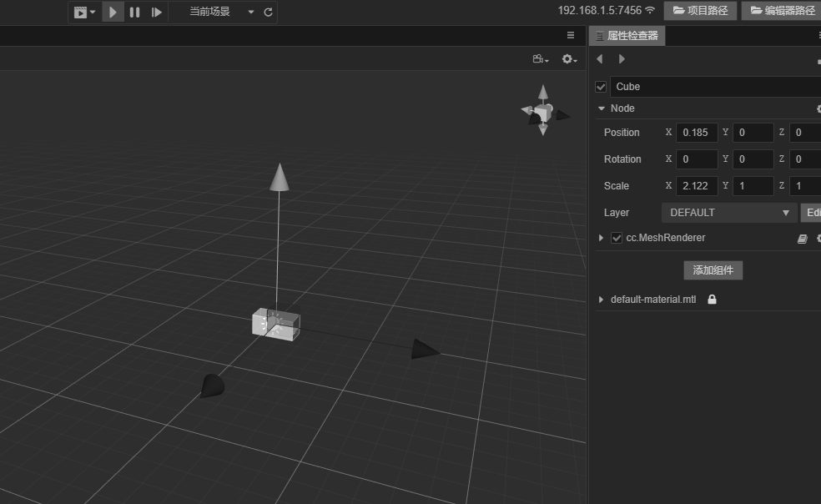Open the MeshRenderer help documentation icon
The image size is (821, 504).
(802, 239)
